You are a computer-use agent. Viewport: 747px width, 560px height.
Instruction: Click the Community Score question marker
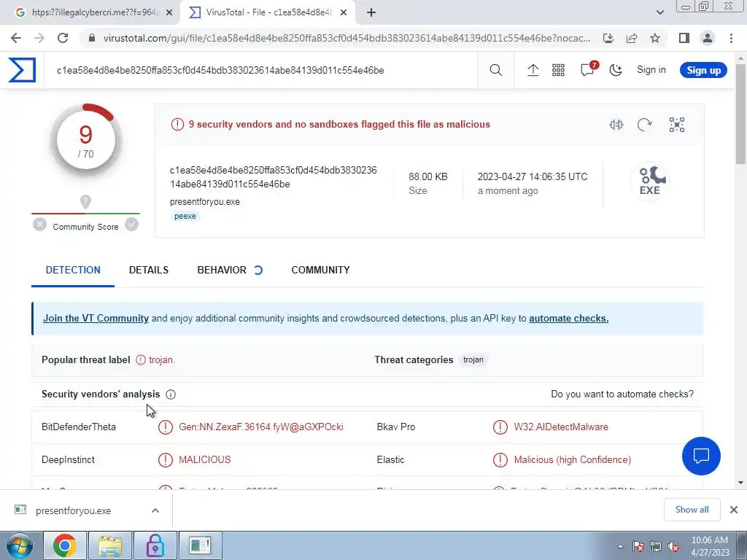coord(85,202)
